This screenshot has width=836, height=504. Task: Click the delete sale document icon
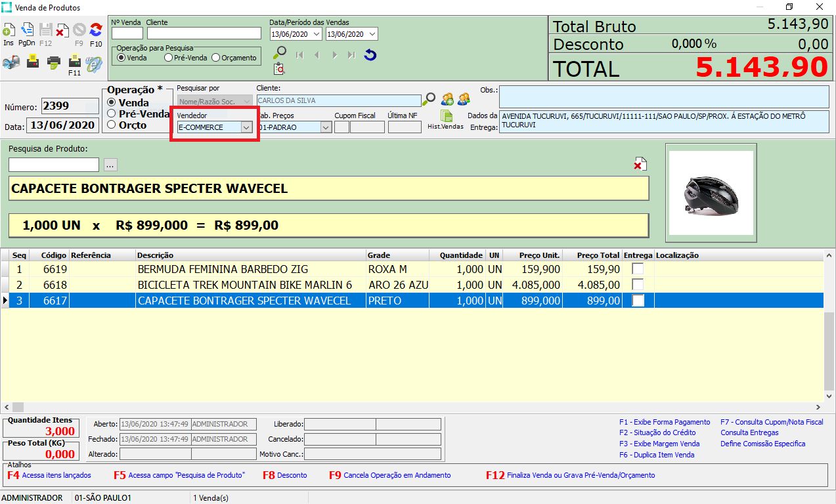point(62,31)
